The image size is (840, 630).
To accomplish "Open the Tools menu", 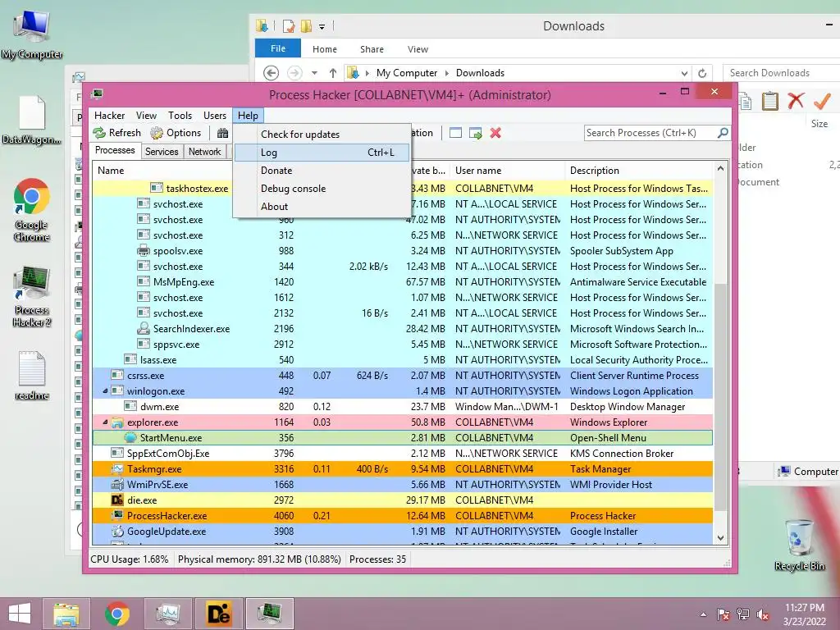I will point(180,116).
